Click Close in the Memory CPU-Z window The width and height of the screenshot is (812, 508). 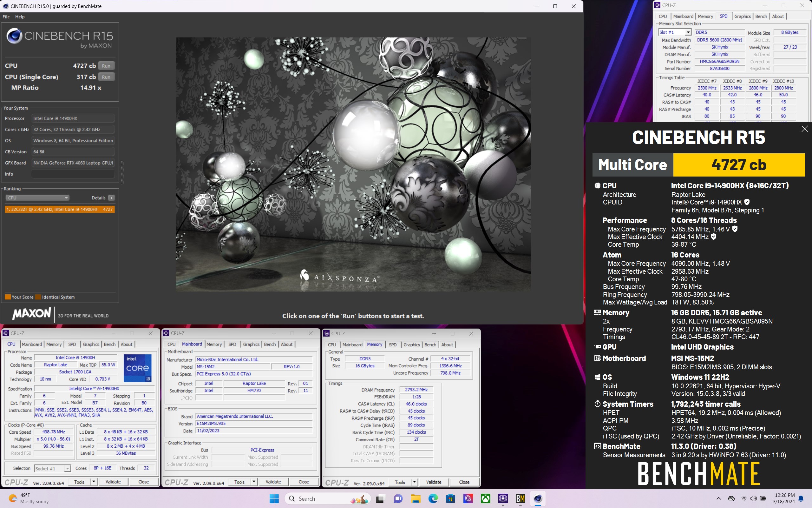coord(464,483)
